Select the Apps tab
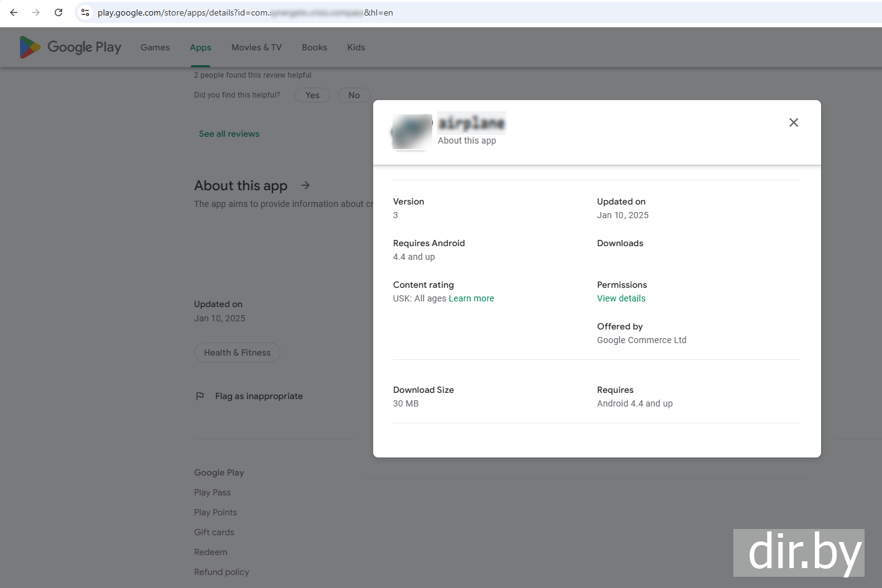This screenshot has height=588, width=882. (x=200, y=47)
